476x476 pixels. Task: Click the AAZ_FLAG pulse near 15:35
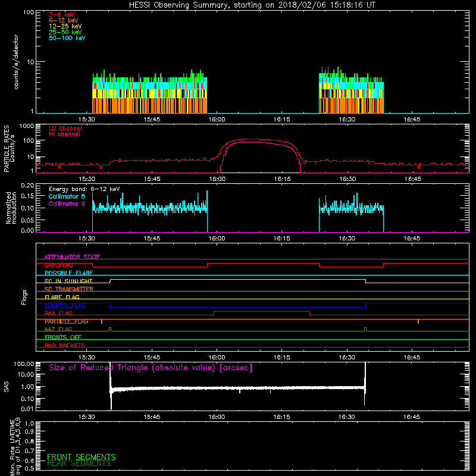coord(110,330)
